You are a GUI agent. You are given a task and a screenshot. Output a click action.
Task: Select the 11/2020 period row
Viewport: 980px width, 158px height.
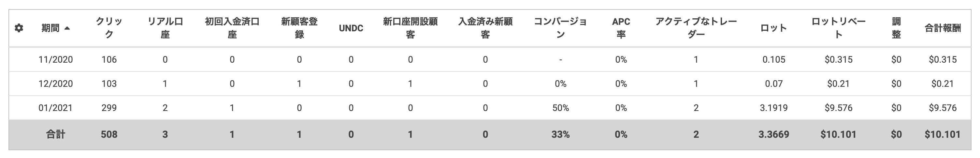click(490, 59)
